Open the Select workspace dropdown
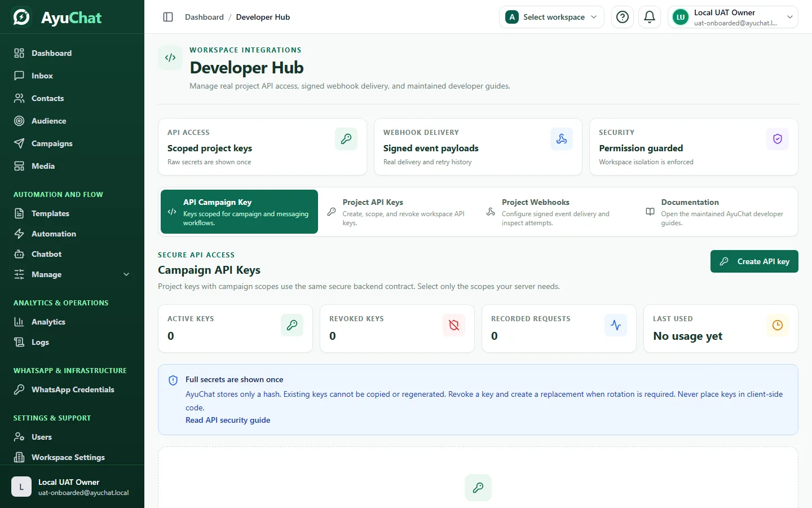The width and height of the screenshot is (812, 508). 551,17
